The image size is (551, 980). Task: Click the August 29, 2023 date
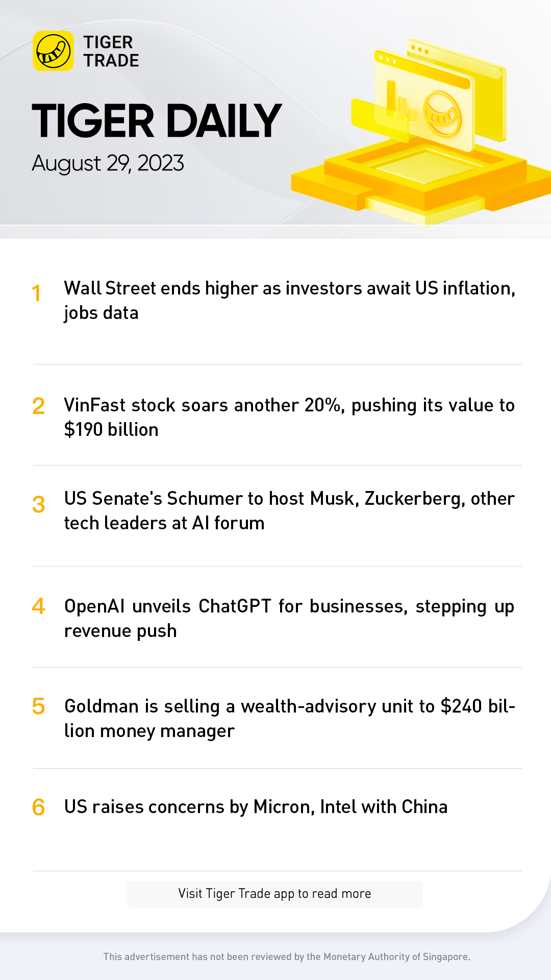click(108, 163)
